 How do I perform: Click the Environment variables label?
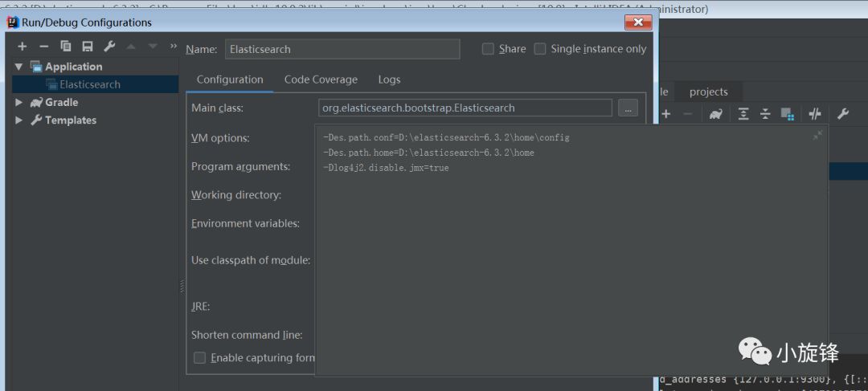click(x=245, y=223)
